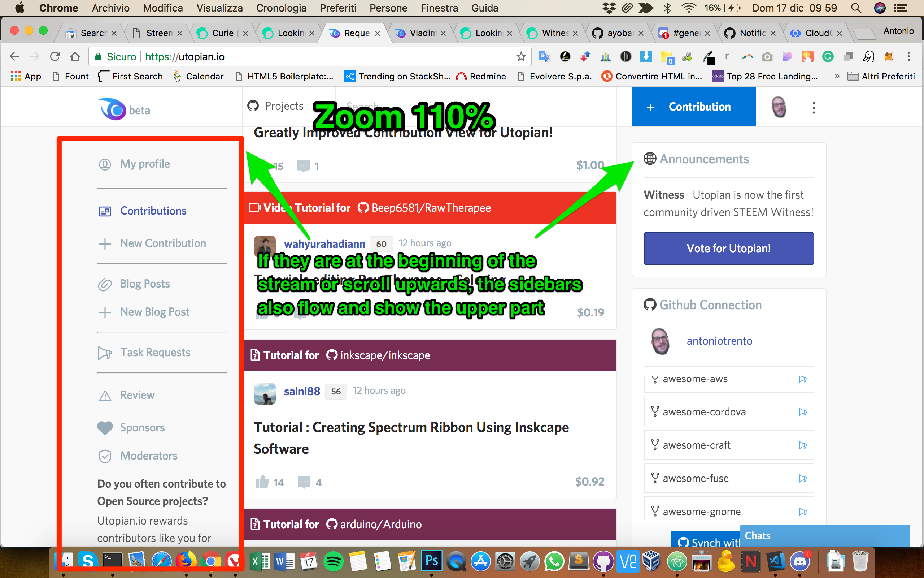Click saini88's avatar thumbnail
Viewport: 924px width, 578px height.
265,394
